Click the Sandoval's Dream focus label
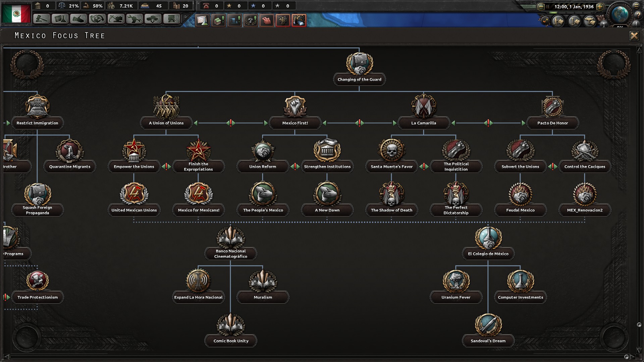 (488, 341)
